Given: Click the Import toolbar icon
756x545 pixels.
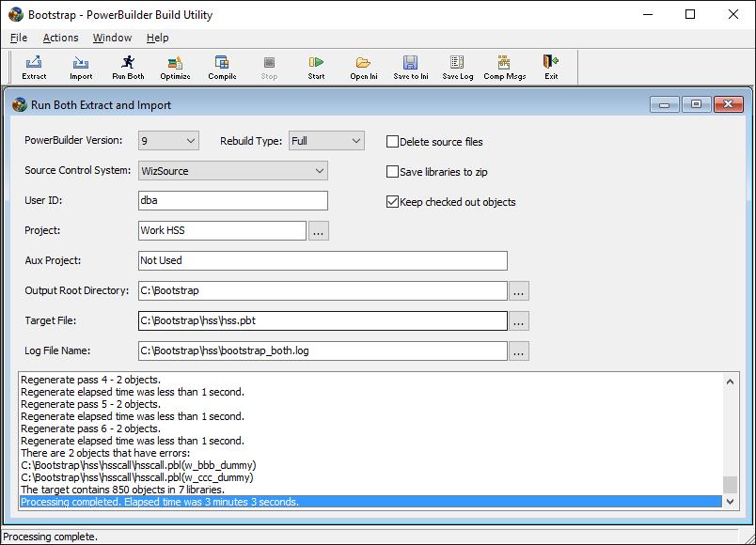Looking at the screenshot, I should click(81, 68).
